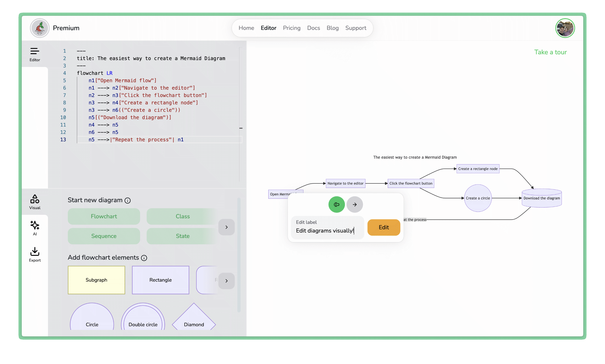Click the Take a tour link
Screen dimensions: 605x364
point(551,52)
